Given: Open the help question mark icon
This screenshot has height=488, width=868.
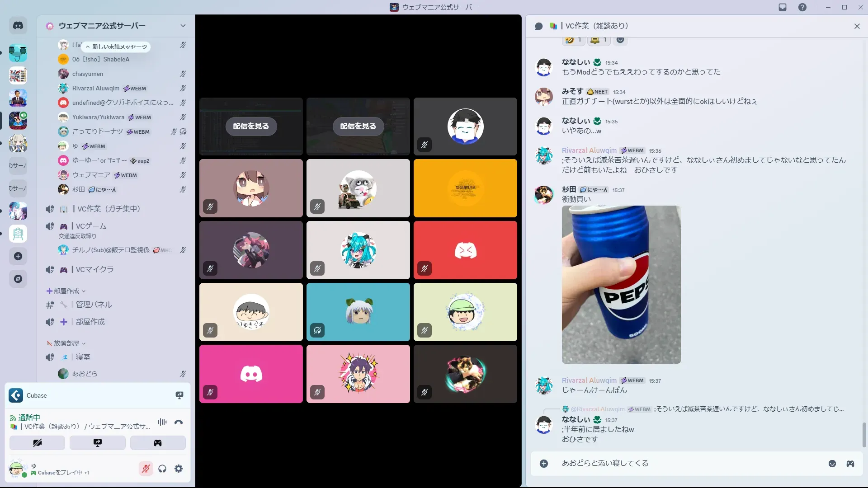Looking at the screenshot, I should [802, 7].
